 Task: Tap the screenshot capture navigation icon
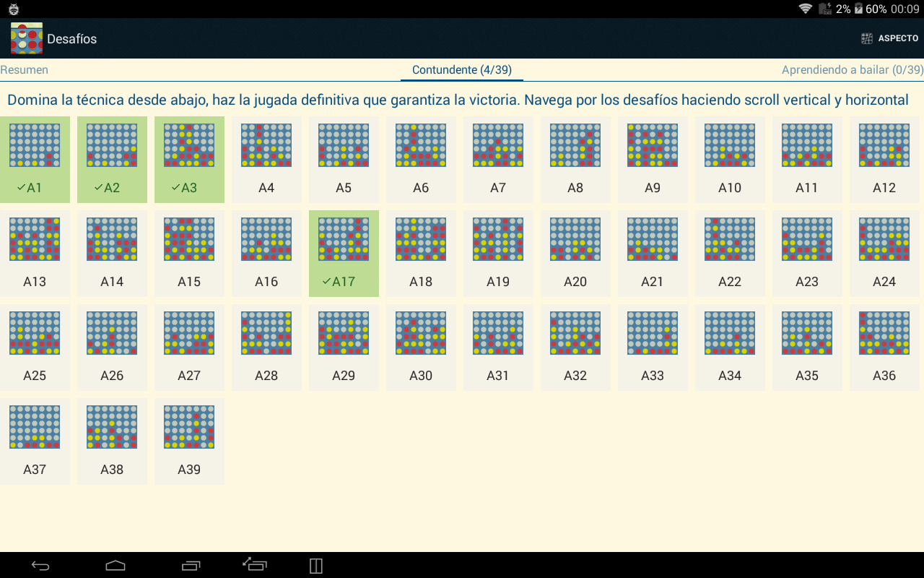point(254,564)
